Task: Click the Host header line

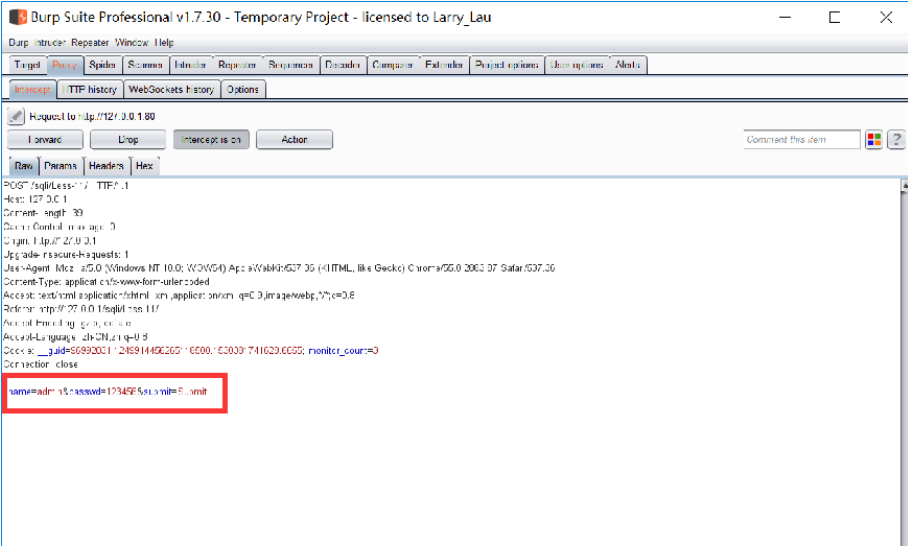Action: pos(35,199)
